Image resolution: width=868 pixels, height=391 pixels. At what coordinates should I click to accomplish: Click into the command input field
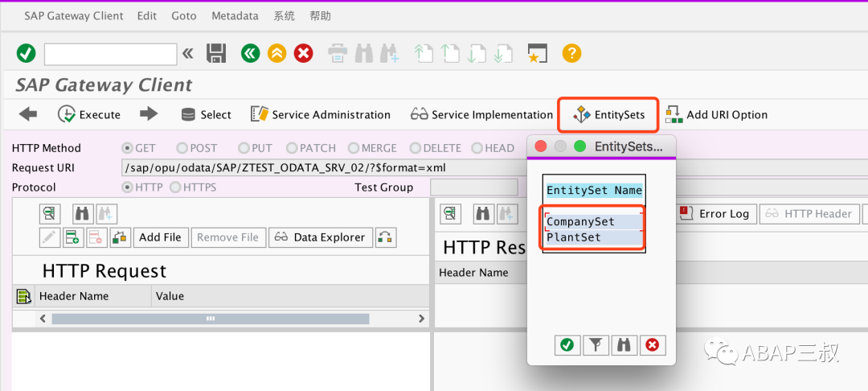click(x=111, y=54)
